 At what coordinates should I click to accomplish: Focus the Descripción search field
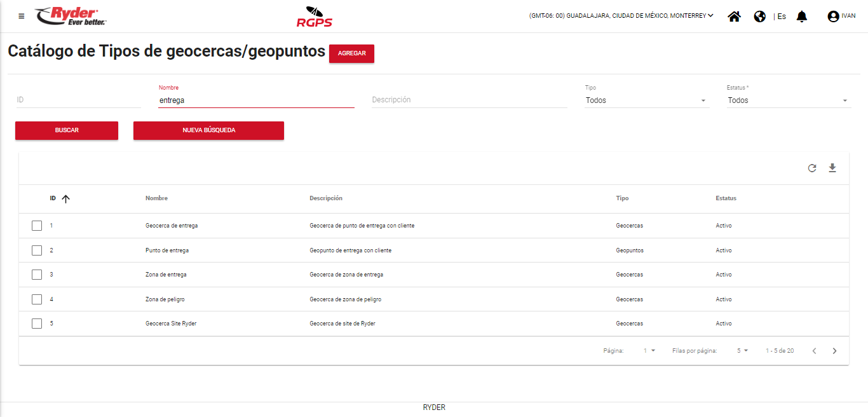click(468, 100)
